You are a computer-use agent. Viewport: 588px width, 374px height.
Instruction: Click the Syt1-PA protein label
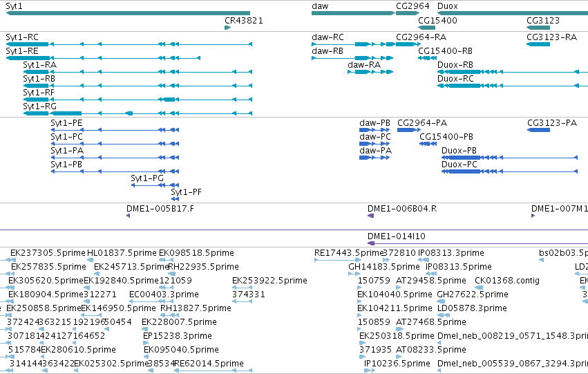coord(67,151)
